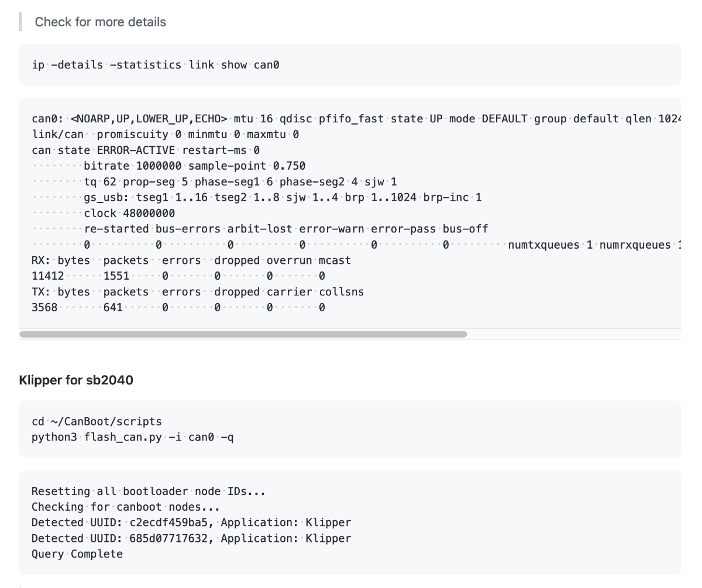Click the 'cd ~/CanBoot/scripts' line

coord(97,421)
